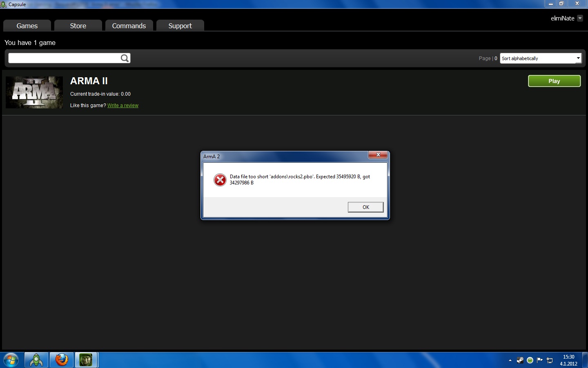Show hidden system tray icons
The image size is (588, 368).
(x=510, y=360)
